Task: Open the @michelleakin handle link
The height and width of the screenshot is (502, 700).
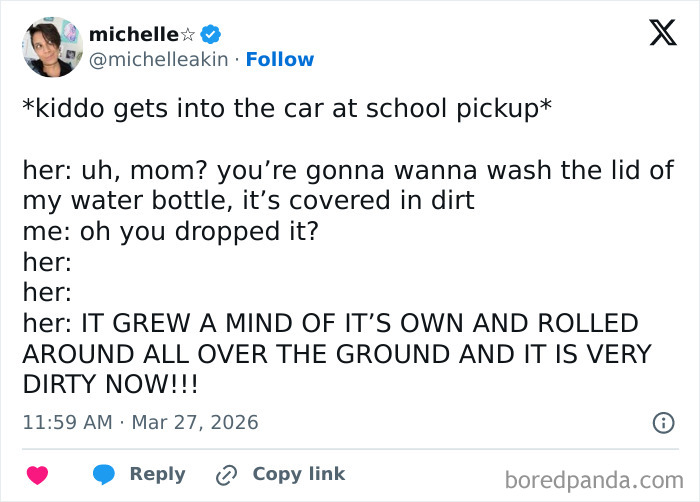Action: click(160, 60)
